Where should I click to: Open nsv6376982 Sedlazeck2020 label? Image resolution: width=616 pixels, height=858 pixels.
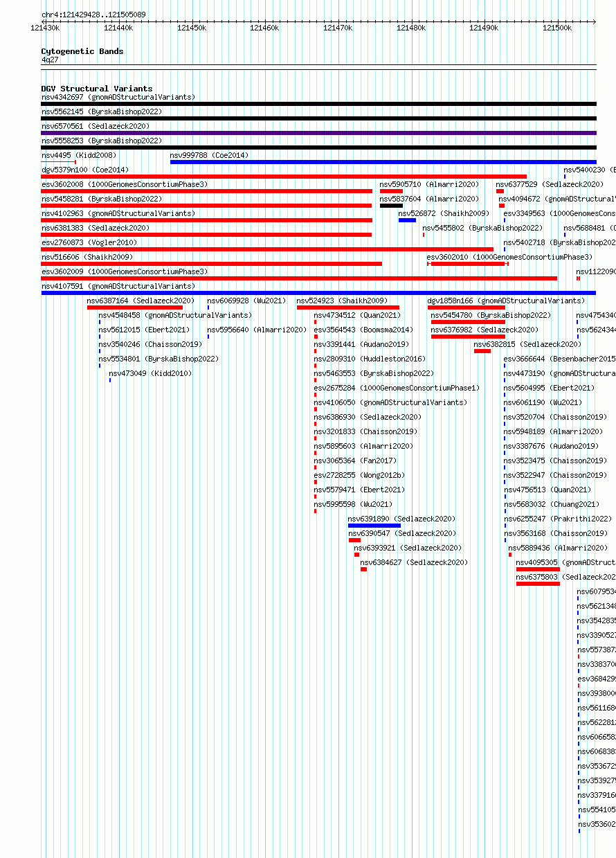[484, 330]
